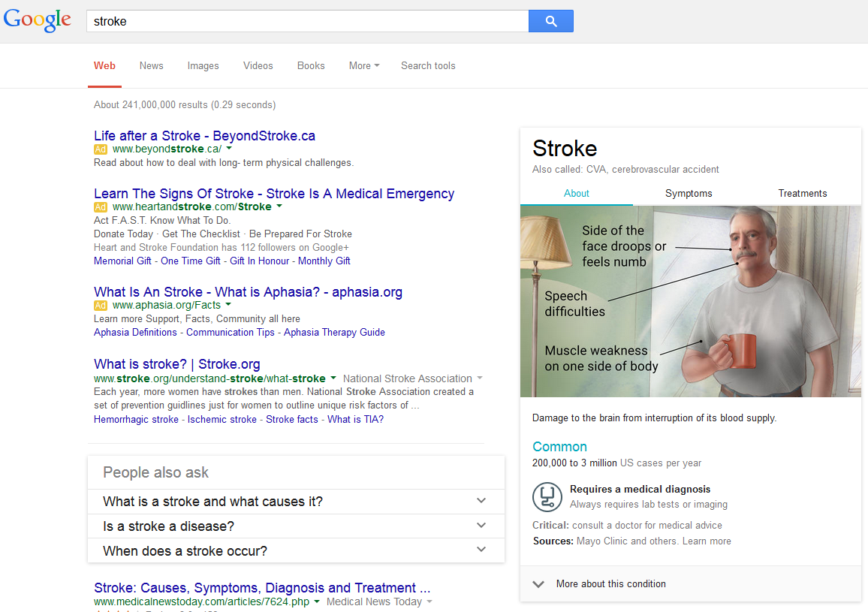Open the More search category dropdown

pyautogui.click(x=363, y=66)
